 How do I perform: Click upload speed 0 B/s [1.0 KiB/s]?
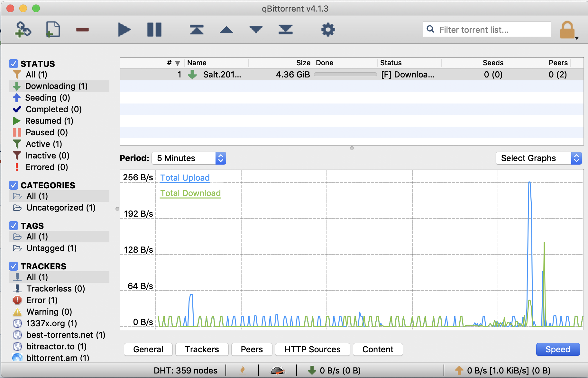[503, 371]
